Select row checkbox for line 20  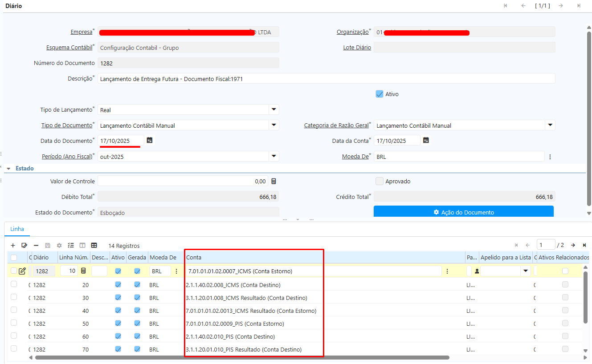(x=14, y=284)
